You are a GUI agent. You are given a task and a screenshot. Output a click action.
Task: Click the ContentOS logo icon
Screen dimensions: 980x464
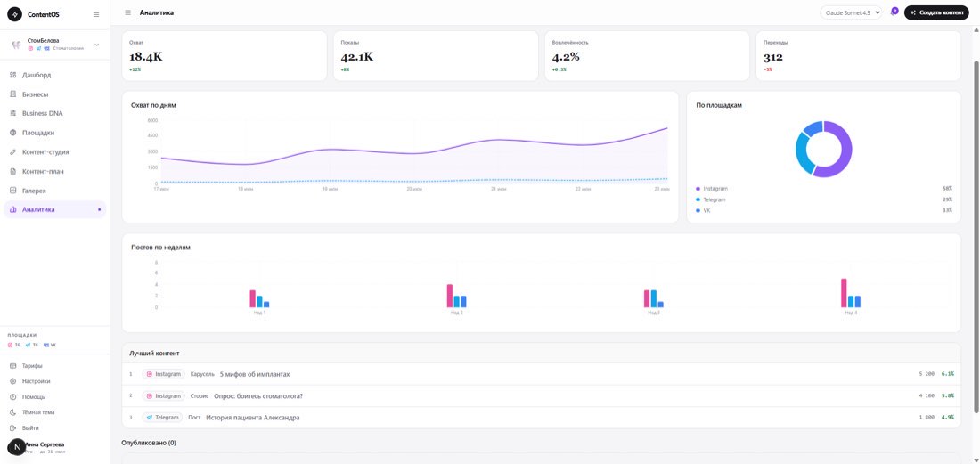coord(16,14)
